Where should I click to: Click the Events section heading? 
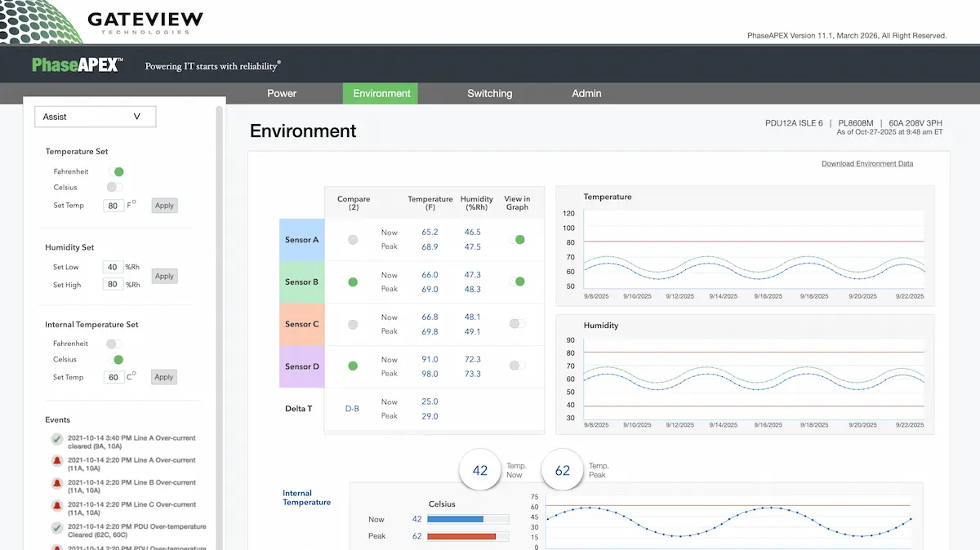[x=57, y=420]
